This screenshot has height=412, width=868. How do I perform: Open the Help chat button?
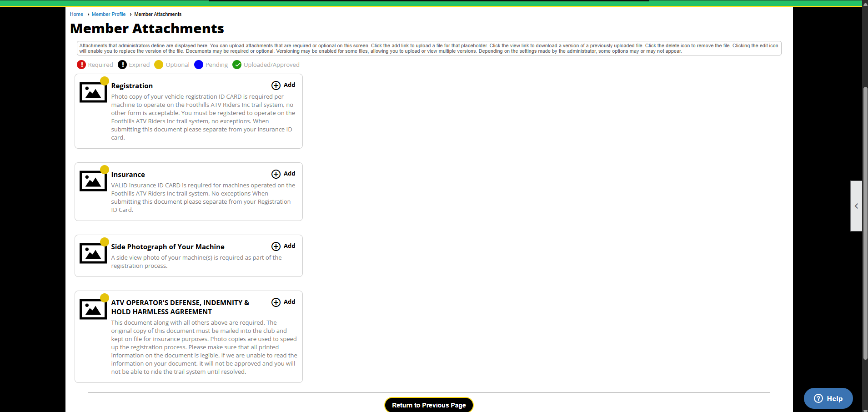pyautogui.click(x=828, y=398)
